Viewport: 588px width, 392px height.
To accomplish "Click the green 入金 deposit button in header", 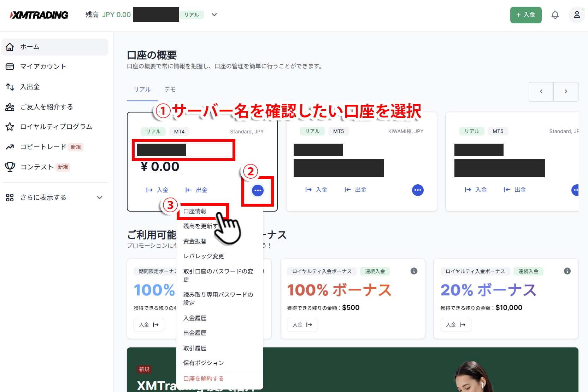I will click(x=525, y=15).
